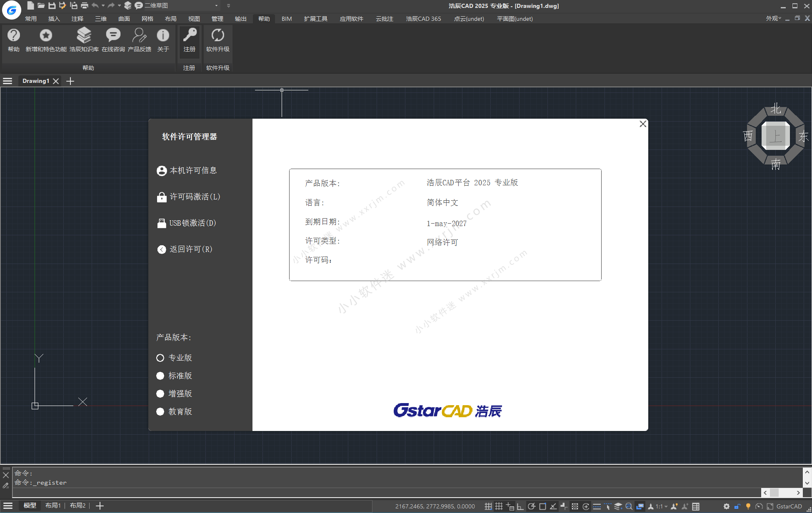
Task: Open the 帮助 help icon in ribbon
Action: tap(14, 40)
